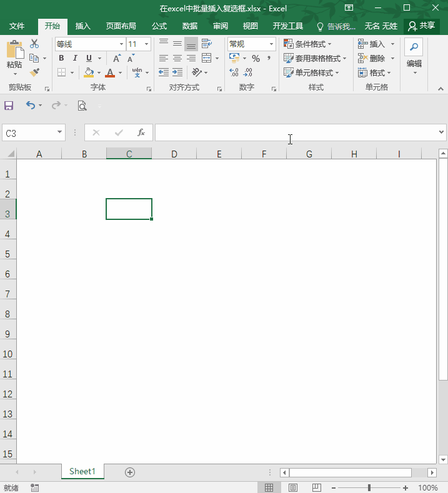Align text to middle of cell
The width and height of the screenshot is (448, 493).
177,43
